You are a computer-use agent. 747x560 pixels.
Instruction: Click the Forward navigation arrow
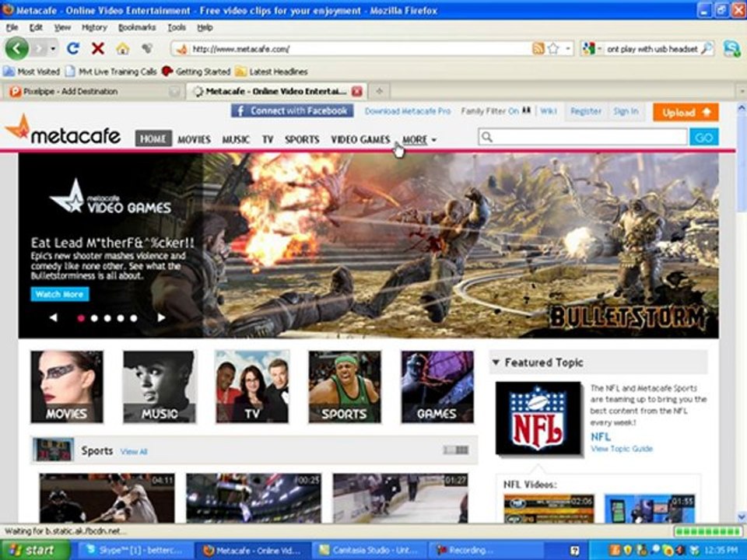click(40, 48)
